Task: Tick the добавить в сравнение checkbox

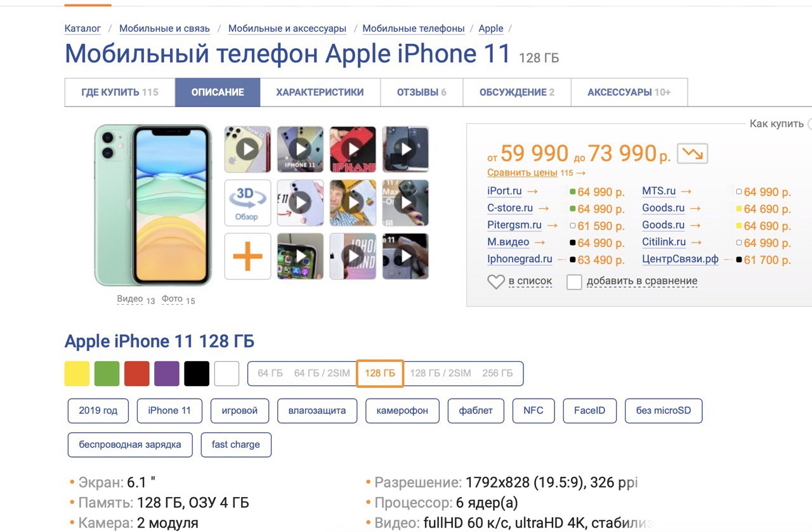Action: [574, 282]
